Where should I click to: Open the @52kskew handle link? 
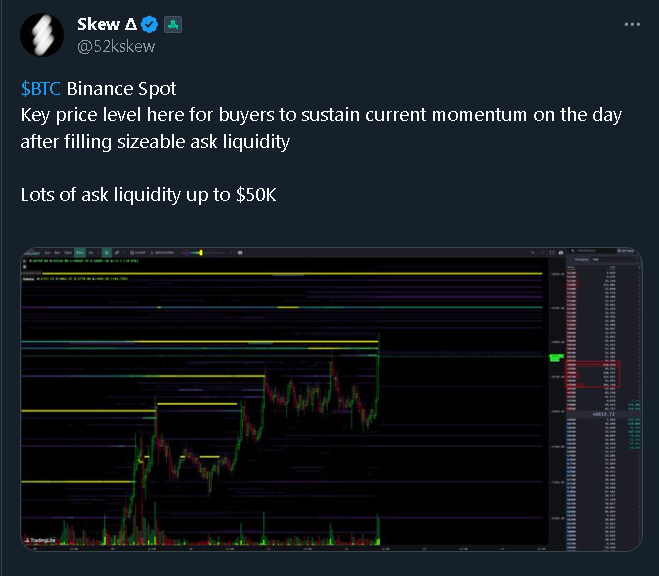click(116, 46)
